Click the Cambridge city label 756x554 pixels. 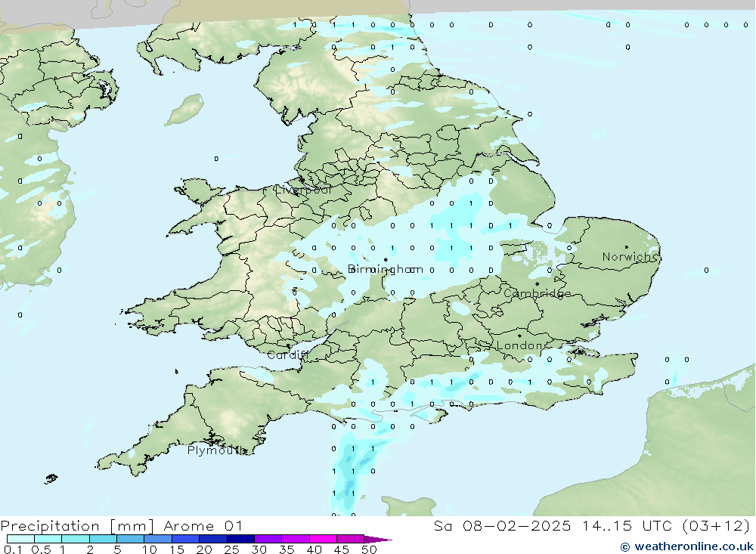[x=537, y=293]
